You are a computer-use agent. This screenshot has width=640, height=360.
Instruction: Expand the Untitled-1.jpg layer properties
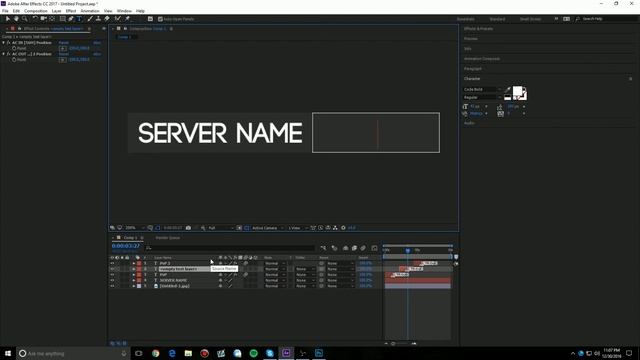click(133, 286)
